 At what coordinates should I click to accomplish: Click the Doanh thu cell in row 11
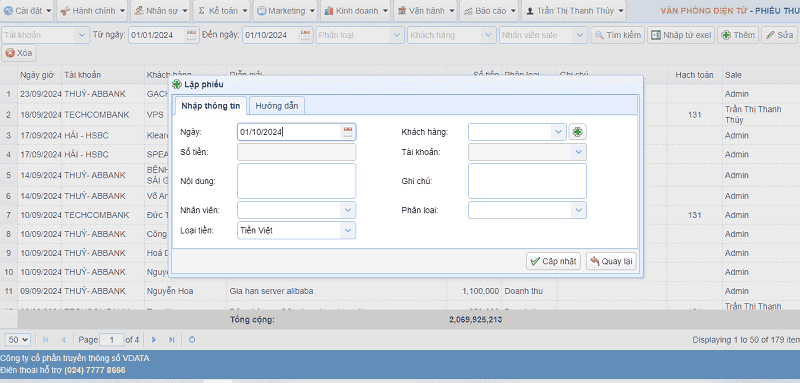(x=529, y=291)
